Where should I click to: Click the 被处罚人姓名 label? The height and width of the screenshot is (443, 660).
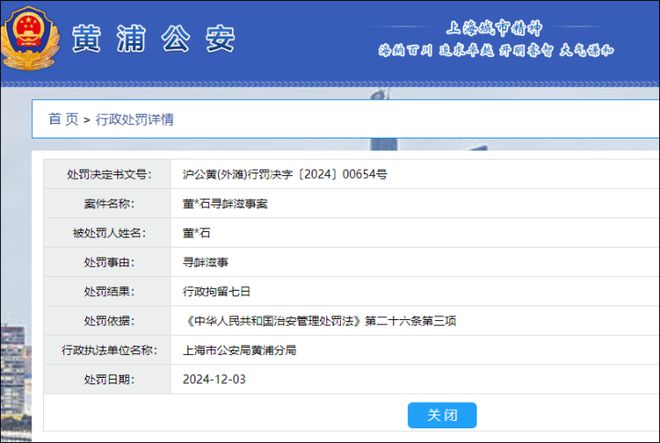coord(109,232)
